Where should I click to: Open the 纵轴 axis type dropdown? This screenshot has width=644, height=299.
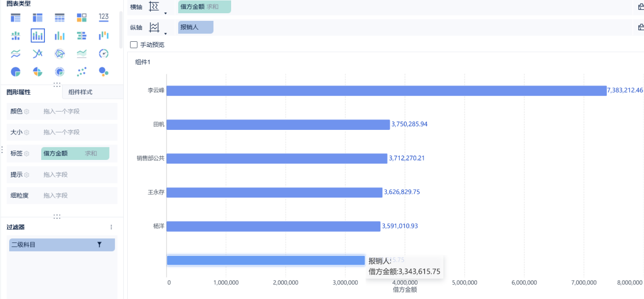(165, 34)
